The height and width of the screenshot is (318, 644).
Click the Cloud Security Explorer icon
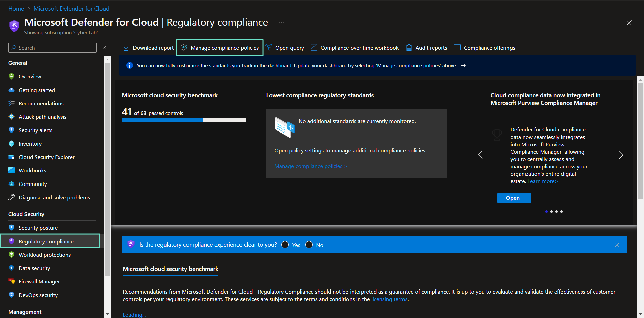click(11, 157)
